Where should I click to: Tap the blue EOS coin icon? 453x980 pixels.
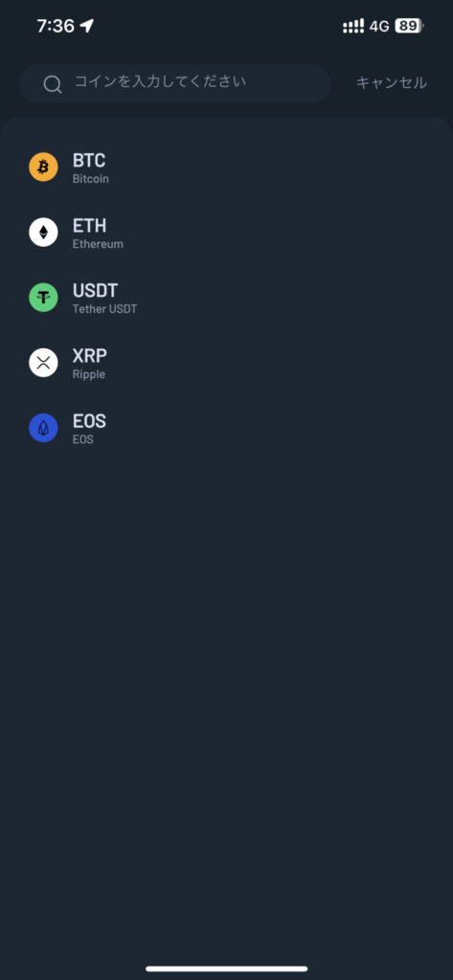click(x=43, y=428)
